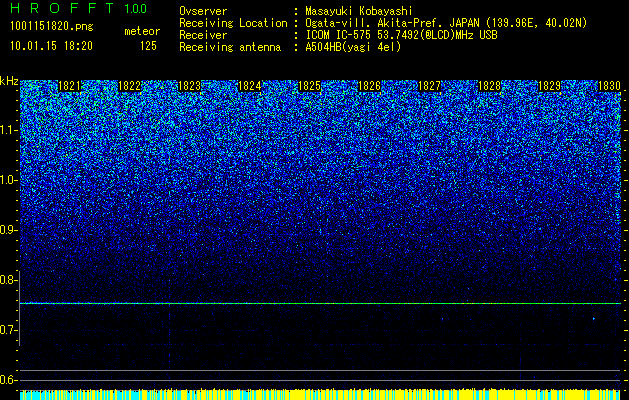629x400 pixels.
Task: Click the 1823 time marker
Action: pos(189,86)
